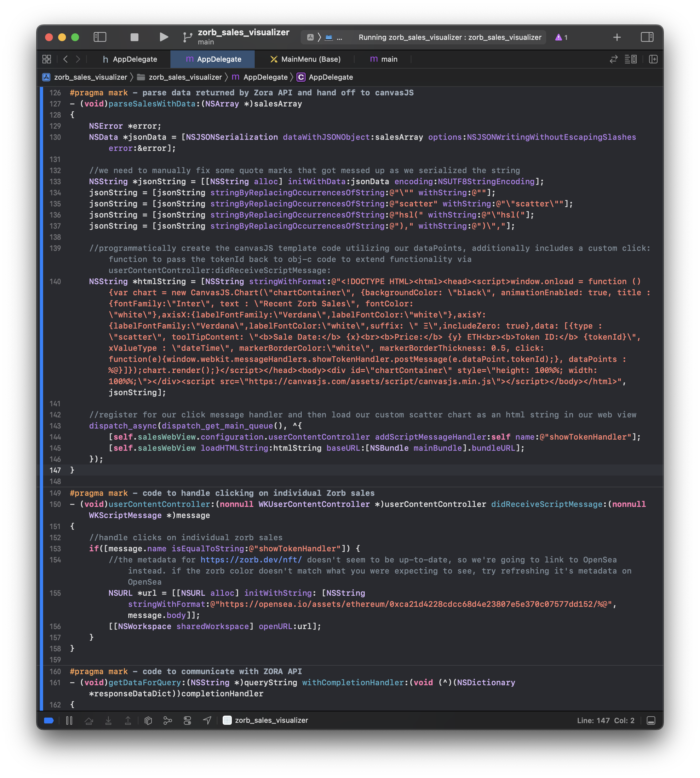The width and height of the screenshot is (700, 778).
Task: Switch to the MainMenu (Base) tab
Action: (x=306, y=59)
